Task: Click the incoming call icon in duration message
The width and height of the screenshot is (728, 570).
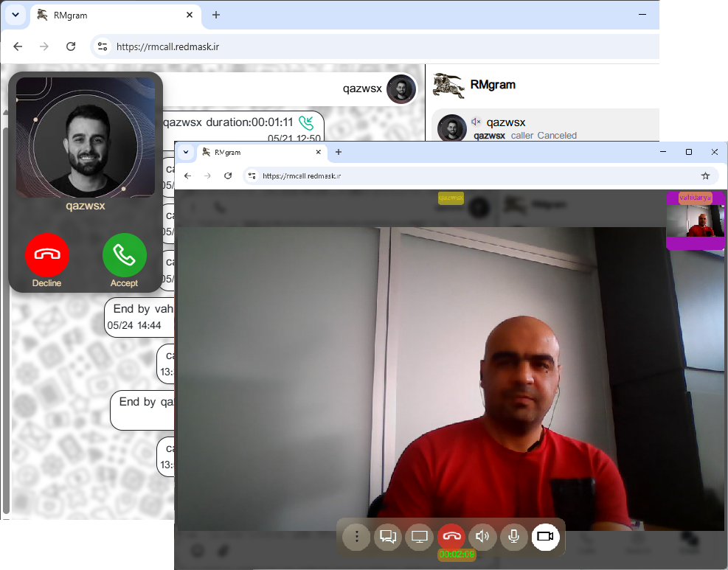Action: (306, 122)
